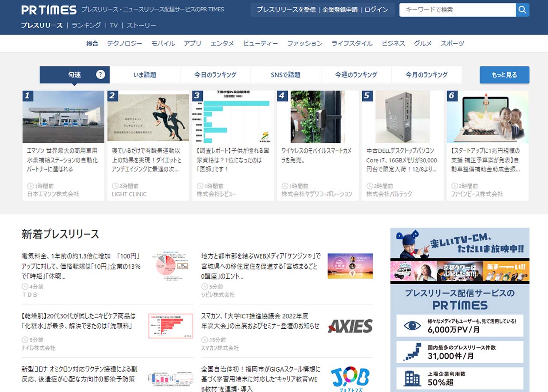The image size is (548, 392).
Task: Open rank 2 running woman thumbnail
Action: 148,117
